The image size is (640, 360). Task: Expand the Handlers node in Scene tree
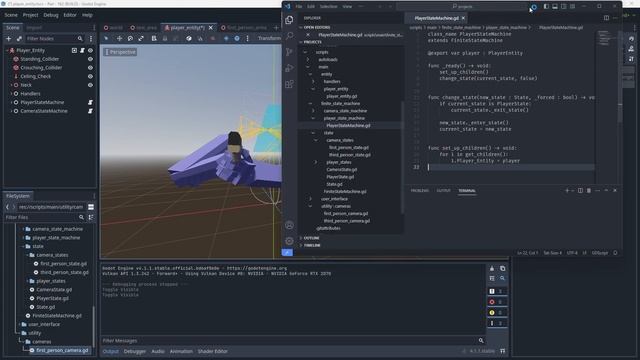(11, 94)
